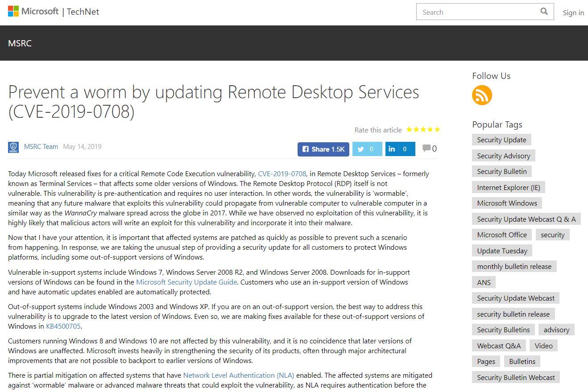Select the security bulletin release tag
This screenshot has width=588, height=392.
click(x=513, y=314)
